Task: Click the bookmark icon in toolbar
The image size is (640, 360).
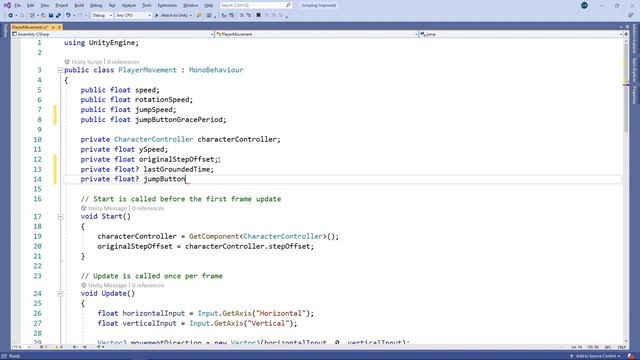Action: (258, 16)
